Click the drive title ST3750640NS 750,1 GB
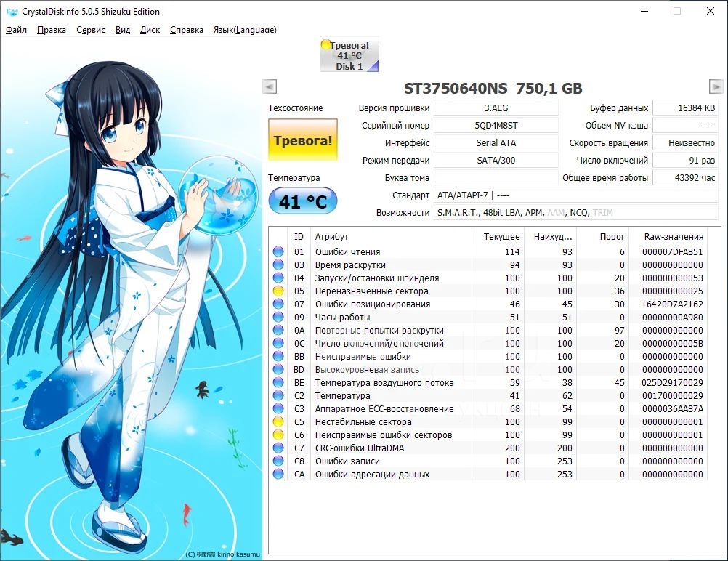Image resolution: width=728 pixels, height=561 pixels. (493, 88)
